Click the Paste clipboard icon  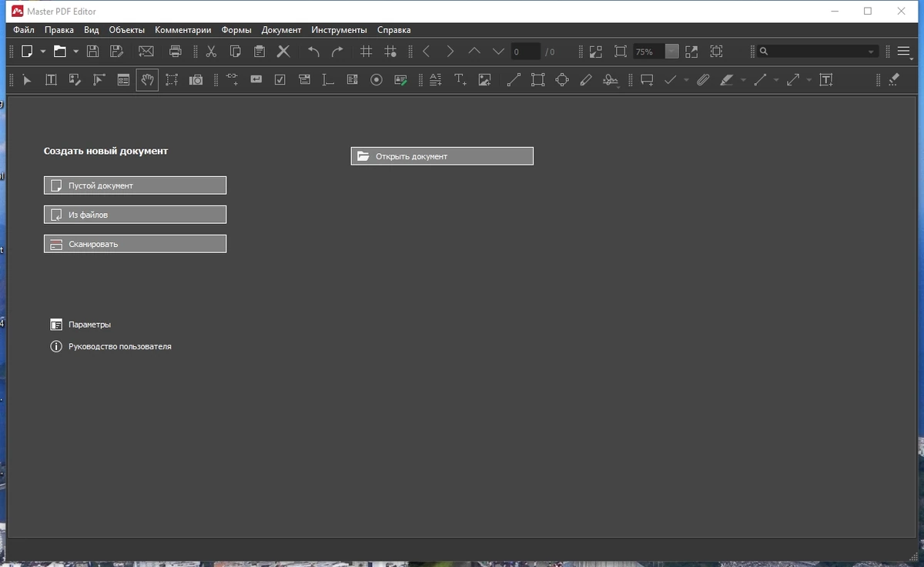pyautogui.click(x=259, y=52)
